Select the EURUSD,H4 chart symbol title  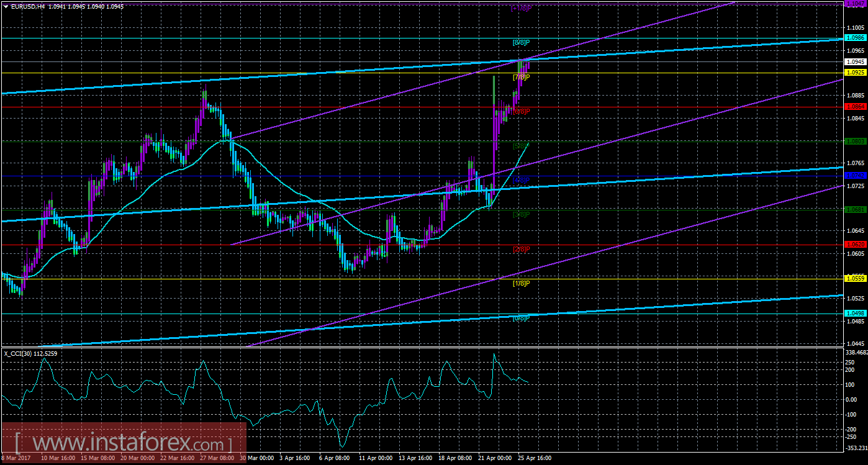click(x=29, y=6)
